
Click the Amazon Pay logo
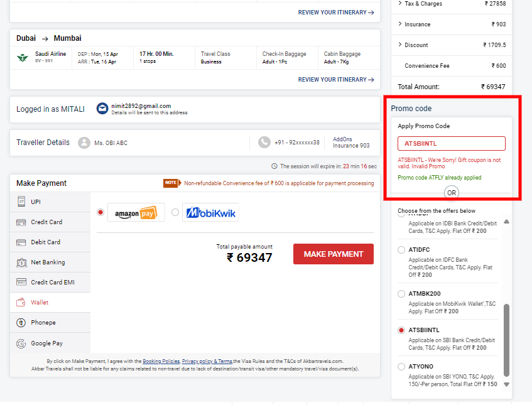pyautogui.click(x=136, y=213)
